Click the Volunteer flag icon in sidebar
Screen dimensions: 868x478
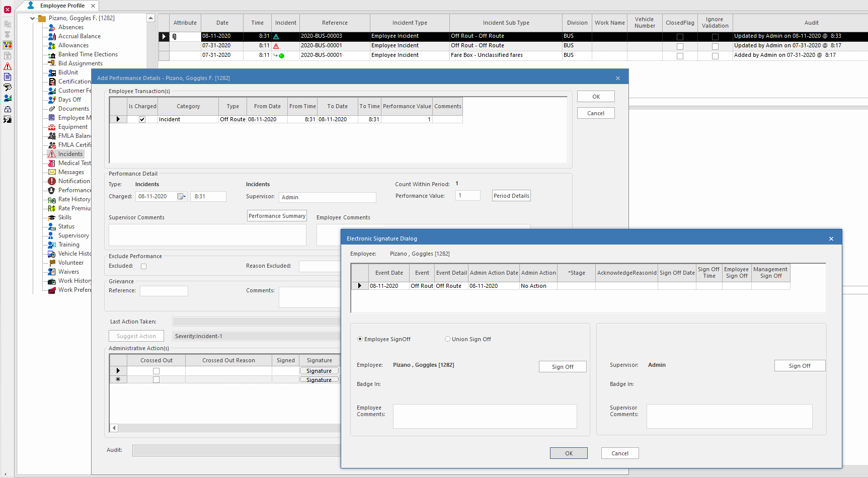[52, 263]
